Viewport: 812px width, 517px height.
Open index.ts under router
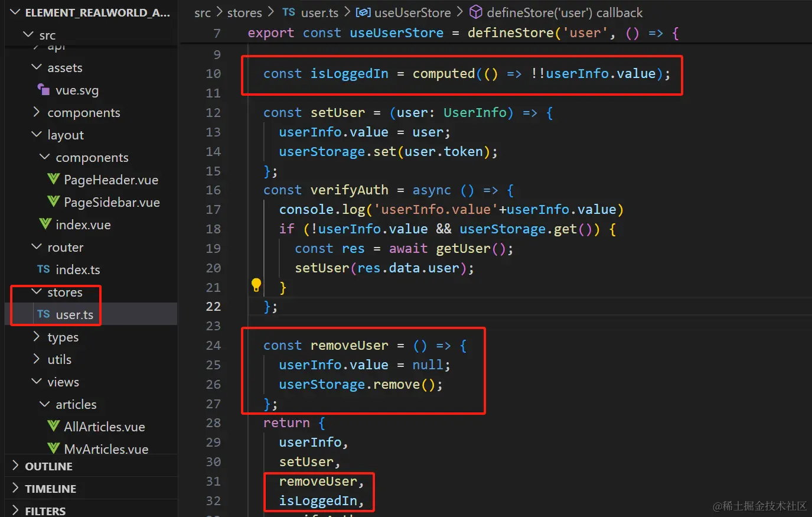[x=78, y=270]
